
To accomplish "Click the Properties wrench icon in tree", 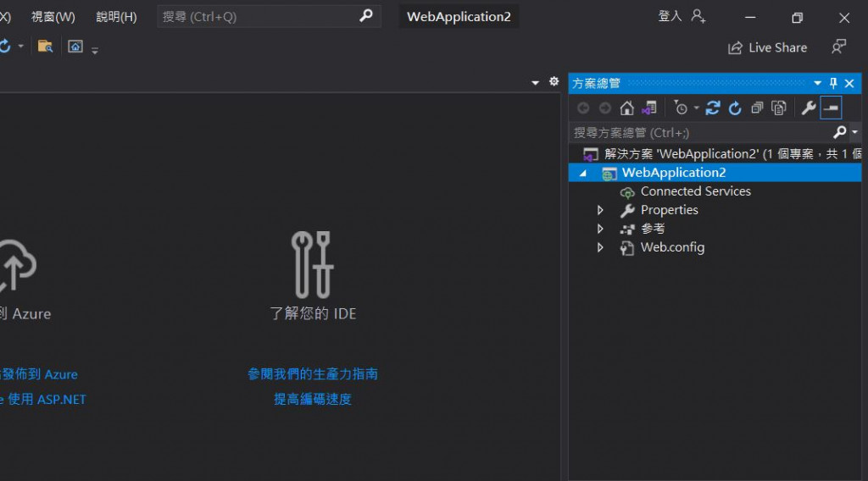I will tap(626, 210).
